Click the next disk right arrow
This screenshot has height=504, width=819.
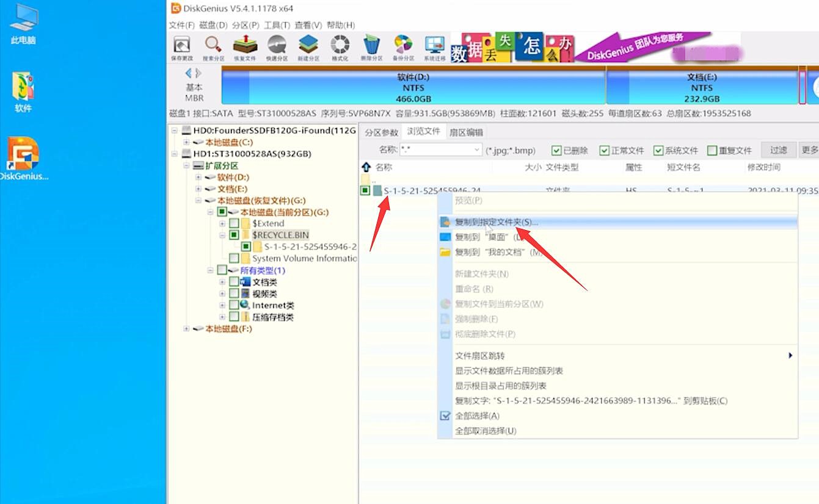[198, 73]
